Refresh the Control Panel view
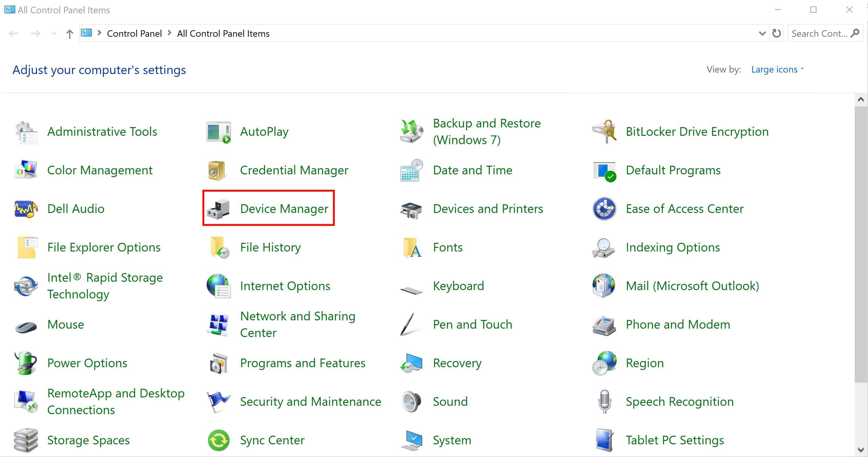 [777, 33]
